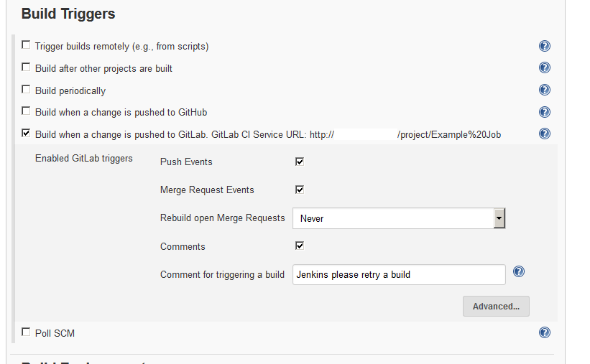Open help for GitLab push trigger
The height and width of the screenshot is (364, 590).
(x=545, y=134)
